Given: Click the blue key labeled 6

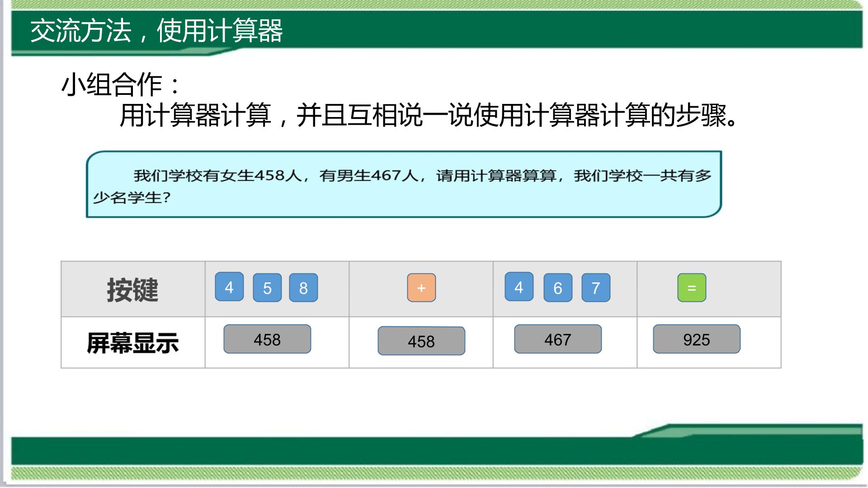Looking at the screenshot, I should coord(558,287).
